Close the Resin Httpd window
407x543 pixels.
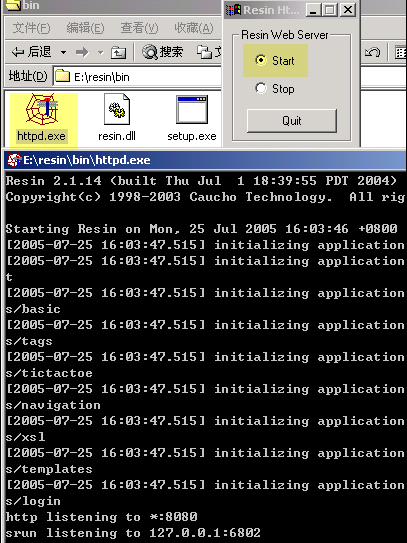pyautogui.click(x=347, y=10)
